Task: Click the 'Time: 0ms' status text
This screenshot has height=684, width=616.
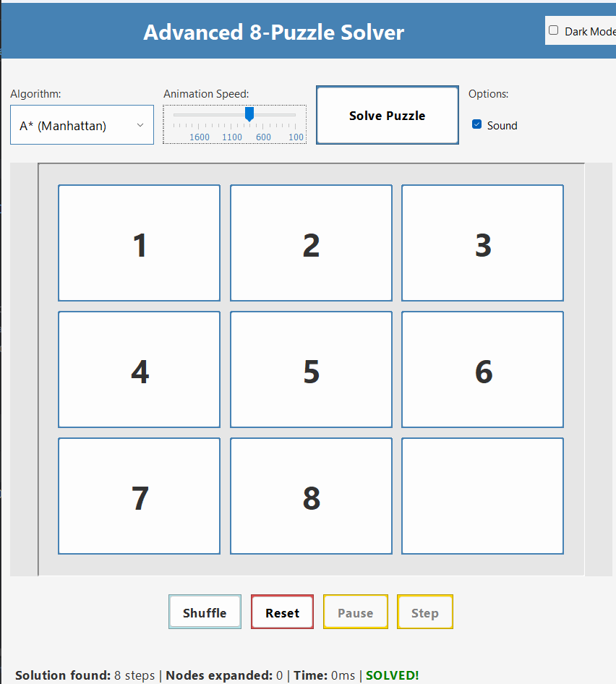Action: (324, 675)
